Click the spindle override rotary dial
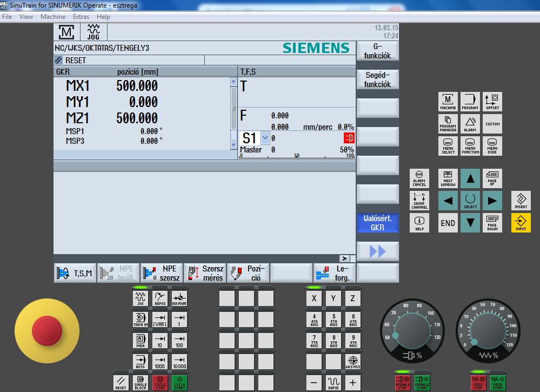 coord(412,331)
